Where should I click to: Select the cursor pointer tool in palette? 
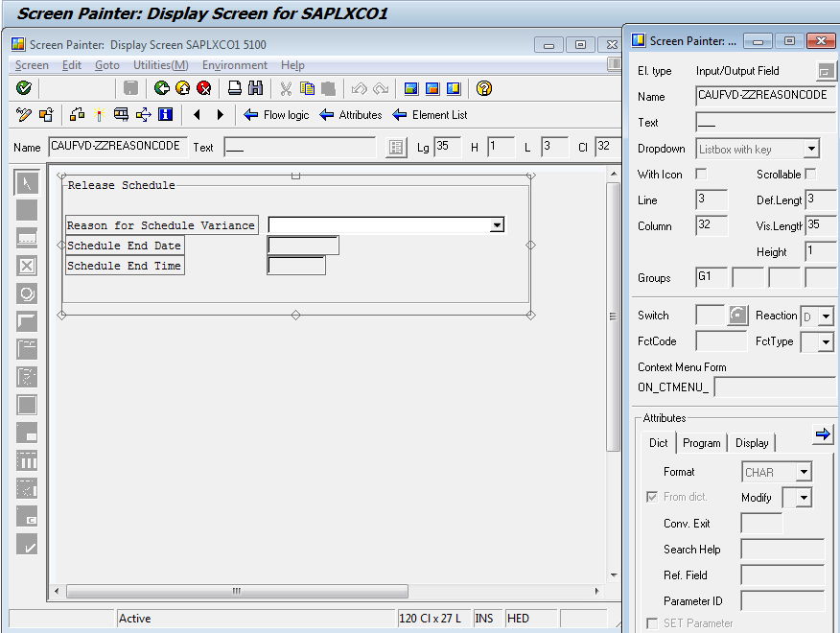click(x=27, y=182)
